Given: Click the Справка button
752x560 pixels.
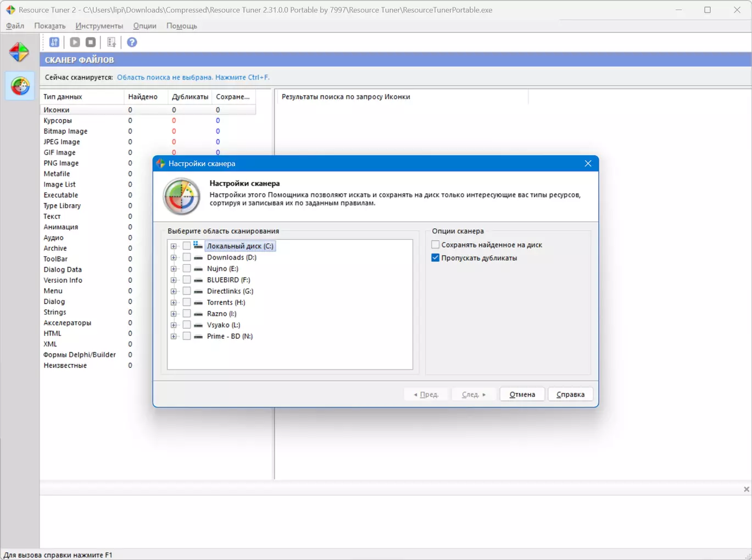Looking at the screenshot, I should click(x=570, y=394).
